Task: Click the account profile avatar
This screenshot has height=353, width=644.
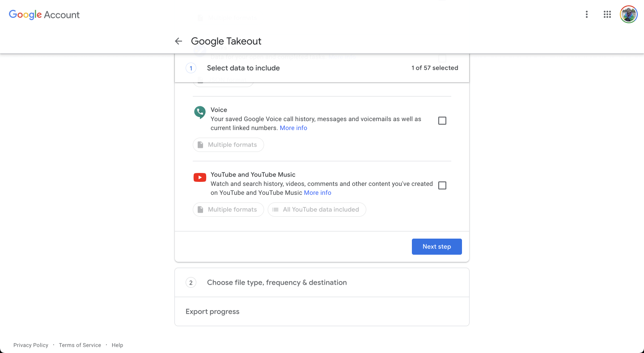Action: pos(628,14)
